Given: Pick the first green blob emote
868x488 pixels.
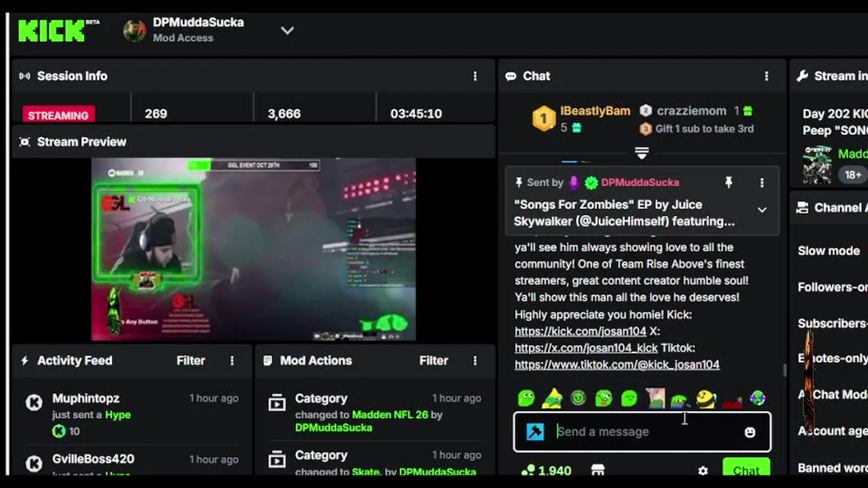Looking at the screenshot, I should 526,399.
